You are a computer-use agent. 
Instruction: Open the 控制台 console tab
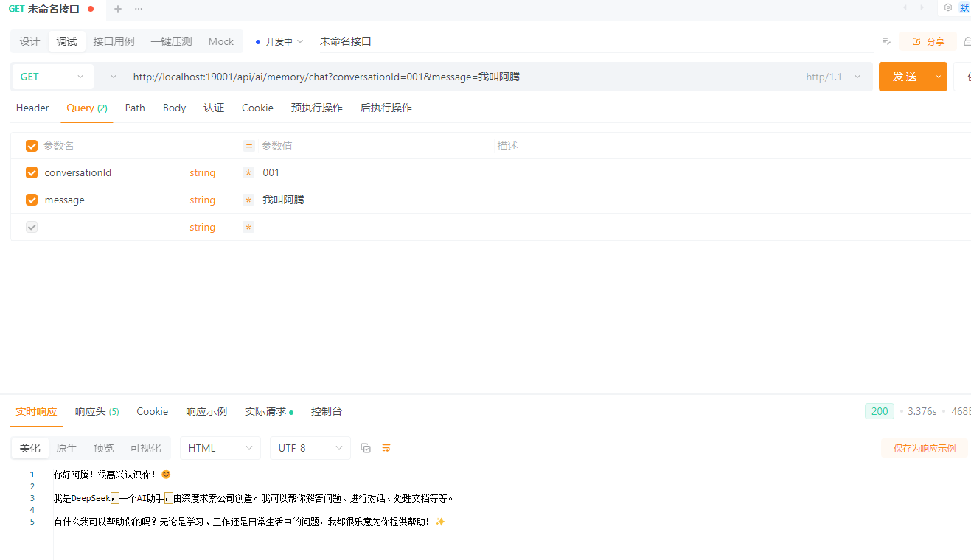[326, 411]
